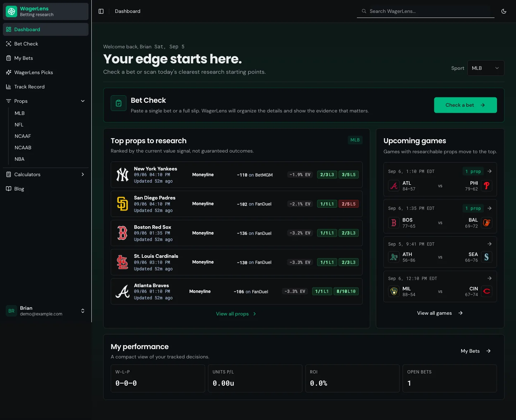Viewport: 516px width, 420px height.
Task: Click the View all props link
Action: (x=236, y=314)
